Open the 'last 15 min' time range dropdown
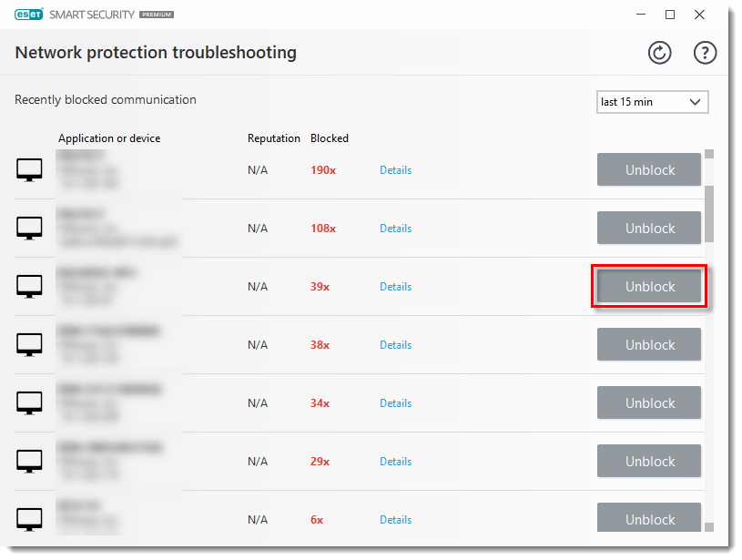Viewport: 742px width, 560px height. tap(652, 102)
